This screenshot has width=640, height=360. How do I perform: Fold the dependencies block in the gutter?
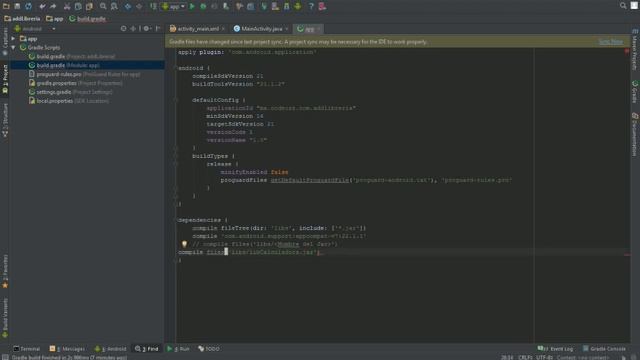176,220
